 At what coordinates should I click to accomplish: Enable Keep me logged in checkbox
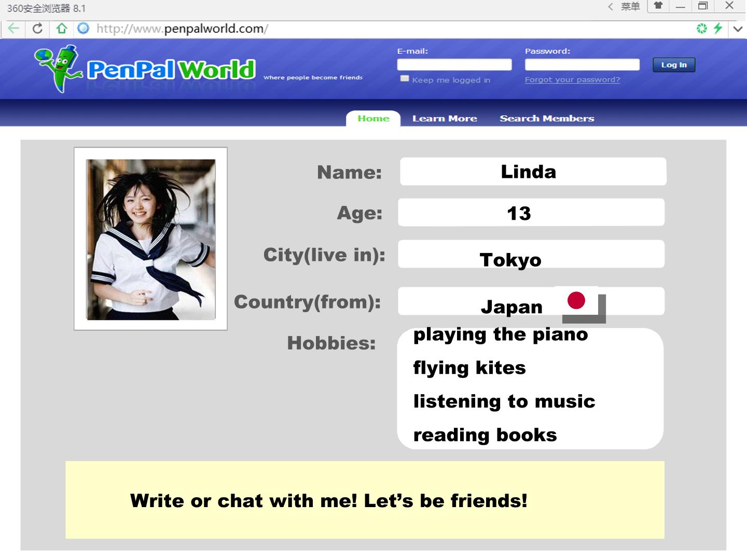point(405,79)
